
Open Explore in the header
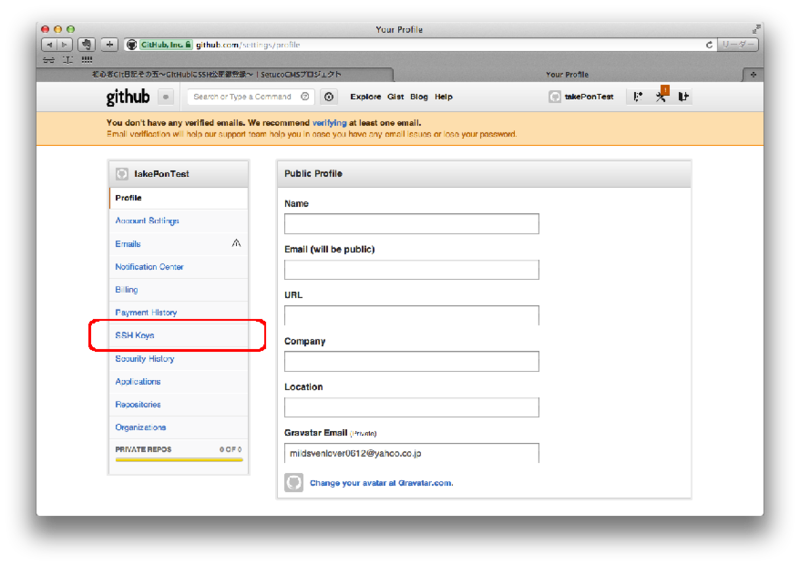[x=365, y=96]
